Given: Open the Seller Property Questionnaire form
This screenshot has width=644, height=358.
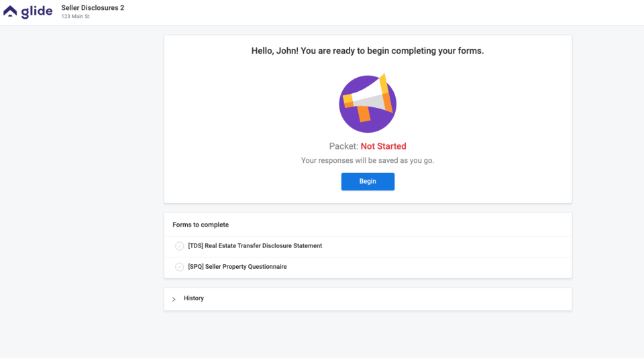Looking at the screenshot, I should [x=246, y=267].
